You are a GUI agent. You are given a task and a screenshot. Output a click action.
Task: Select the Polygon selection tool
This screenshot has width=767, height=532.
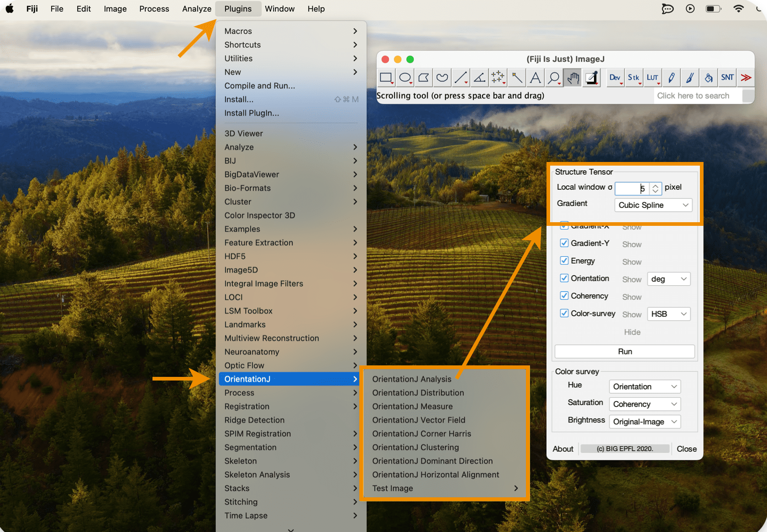pyautogui.click(x=424, y=78)
